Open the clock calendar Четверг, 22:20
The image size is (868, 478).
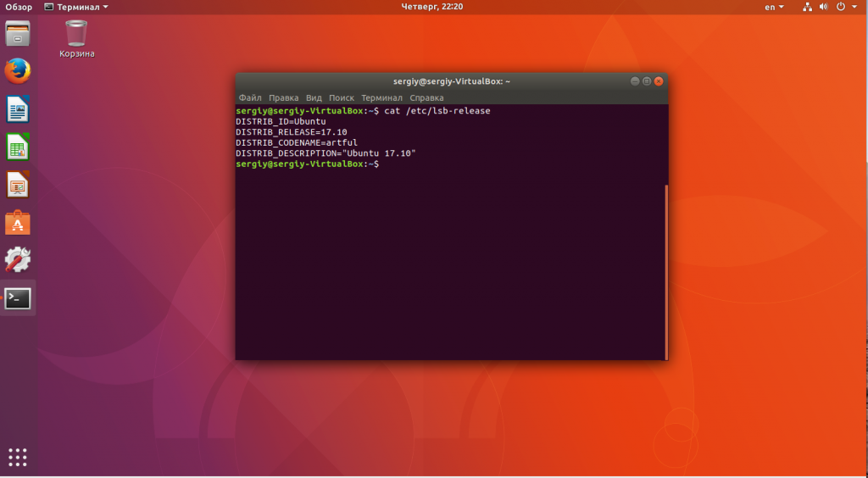click(433, 7)
